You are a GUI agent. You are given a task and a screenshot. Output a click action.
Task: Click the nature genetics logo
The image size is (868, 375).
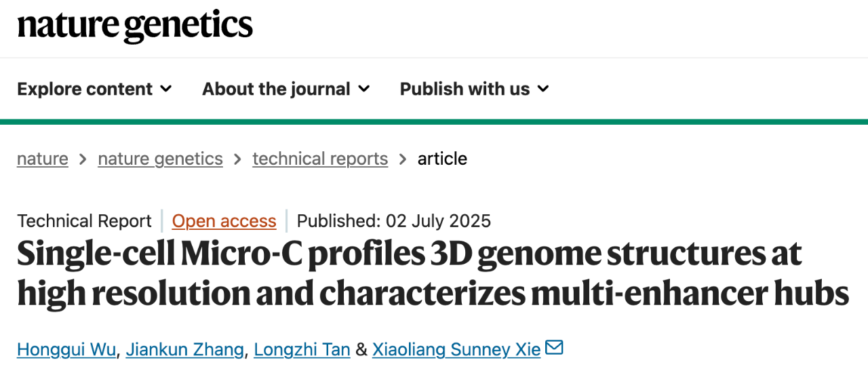point(135,27)
